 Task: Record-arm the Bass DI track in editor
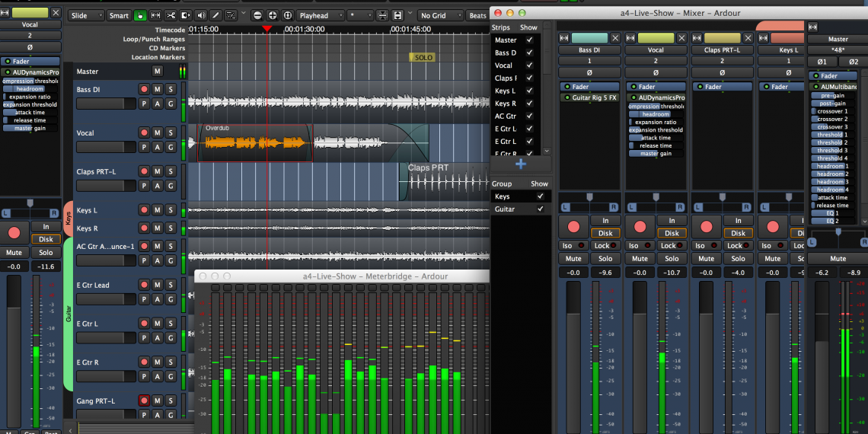pos(143,90)
